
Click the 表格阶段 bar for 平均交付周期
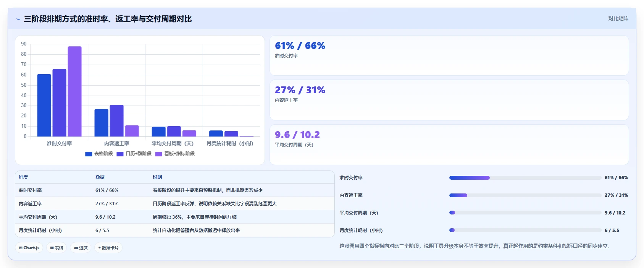coord(158,132)
